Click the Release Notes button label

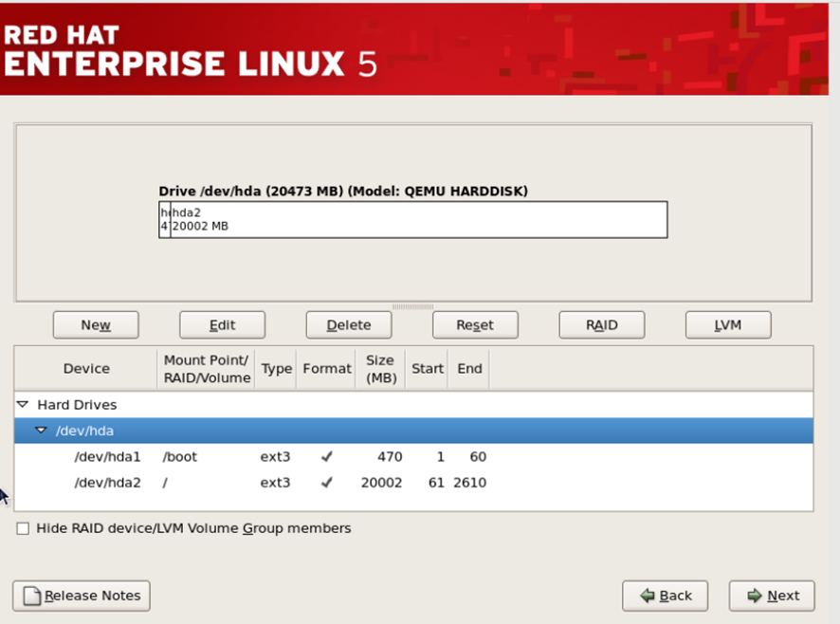click(92, 596)
